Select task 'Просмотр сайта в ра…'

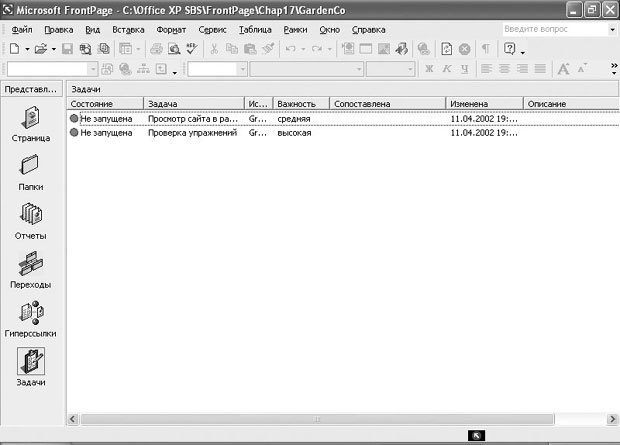point(193,119)
